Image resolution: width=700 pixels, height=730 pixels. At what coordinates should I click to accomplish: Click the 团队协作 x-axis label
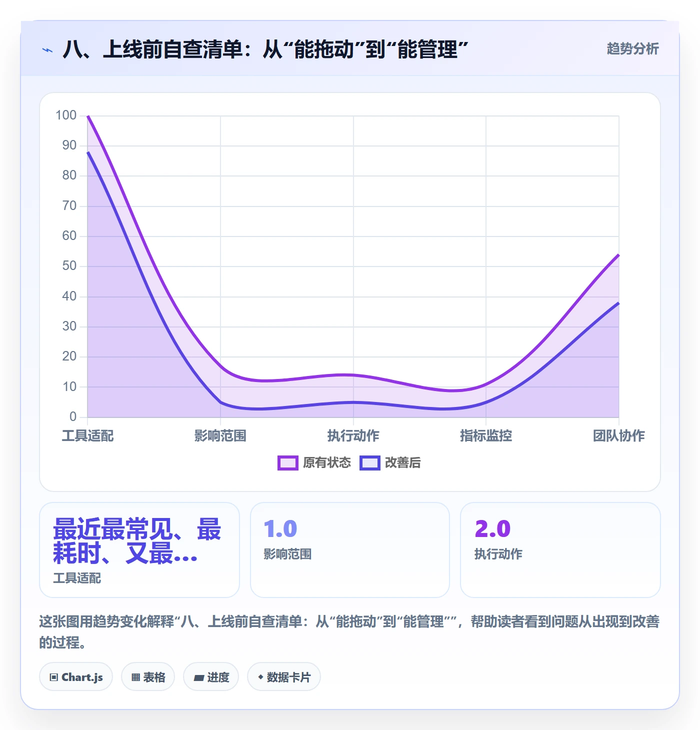(619, 436)
